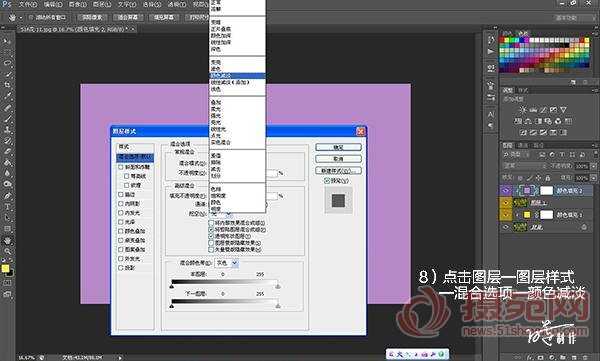
Task: Click the 新建样式 button
Action: 338,171
